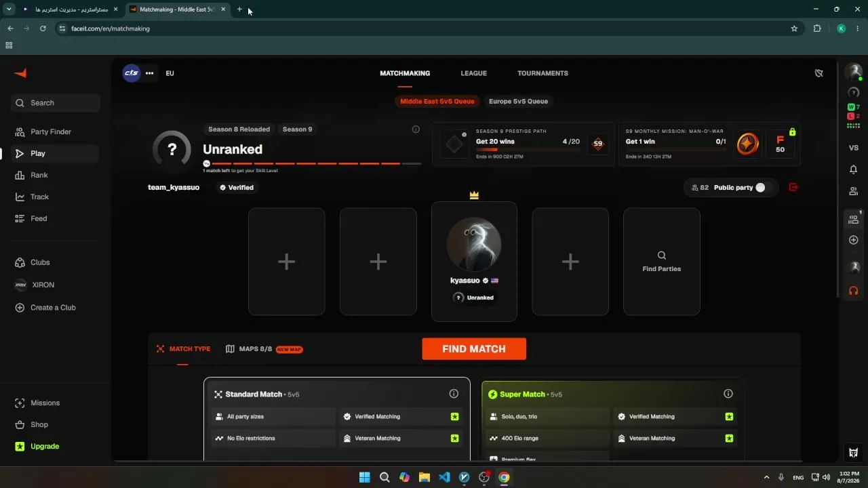Screen dimensions: 868x488
Task: Open the VS panel in right bar
Action: pyautogui.click(x=854, y=148)
